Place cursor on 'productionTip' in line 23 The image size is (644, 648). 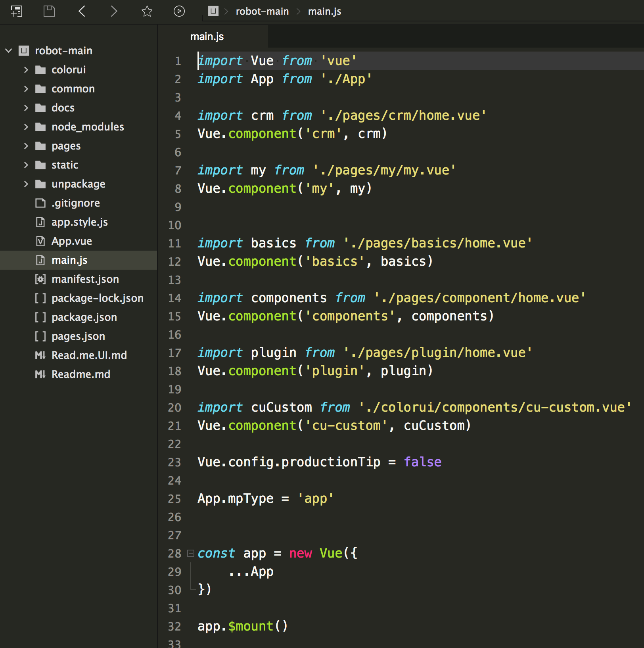tap(331, 462)
